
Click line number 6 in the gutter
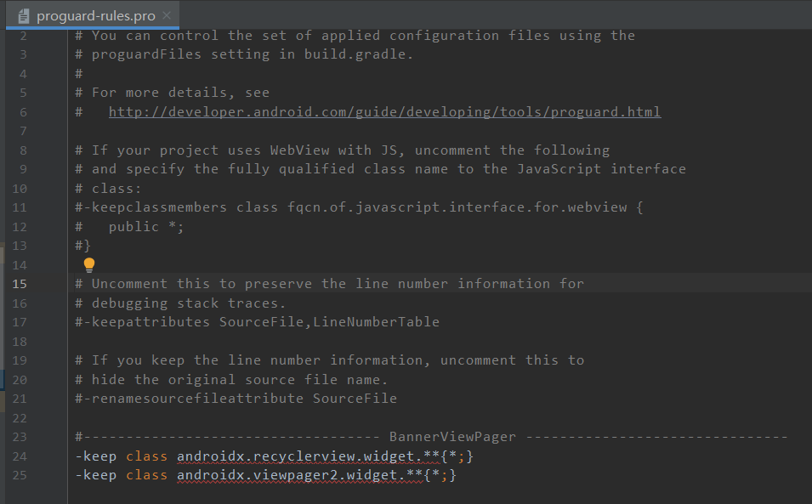pos(23,112)
